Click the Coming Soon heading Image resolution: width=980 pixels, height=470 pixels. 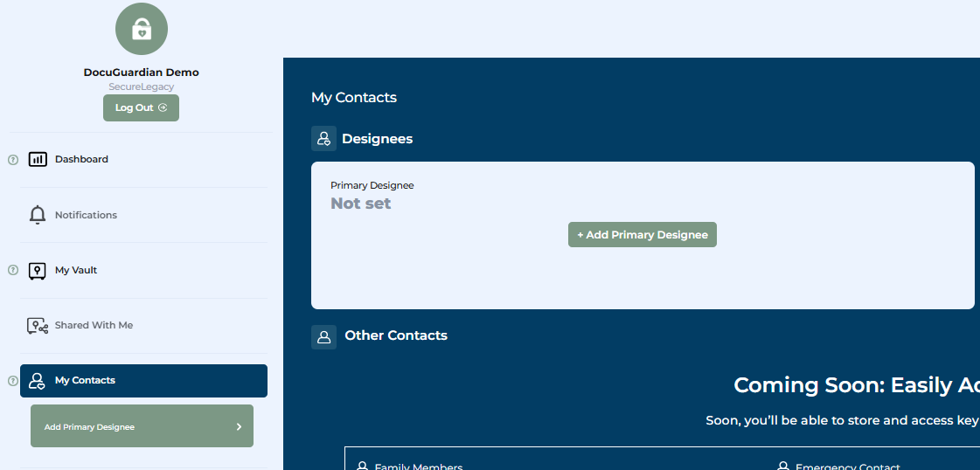tap(856, 385)
